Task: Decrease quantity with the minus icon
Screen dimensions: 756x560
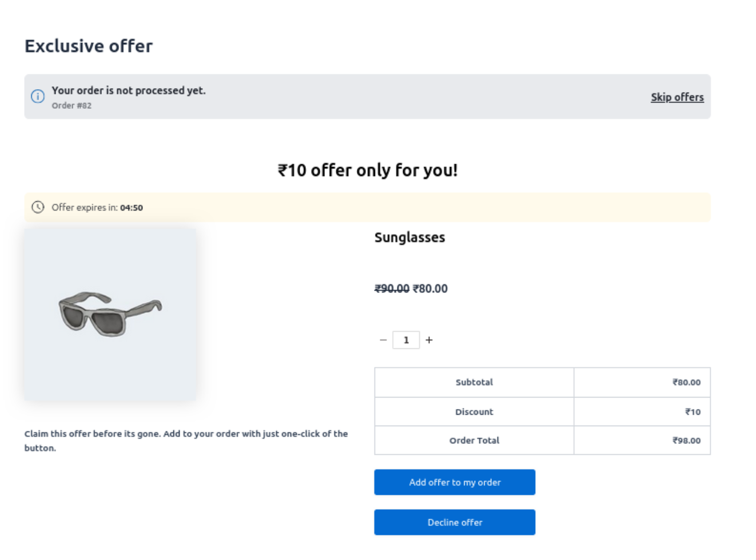Action: coord(383,340)
